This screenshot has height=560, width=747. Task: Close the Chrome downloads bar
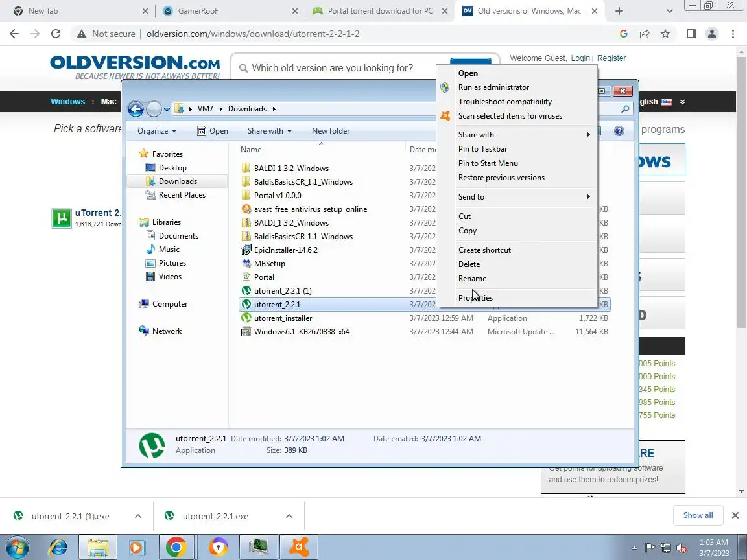[735, 515]
